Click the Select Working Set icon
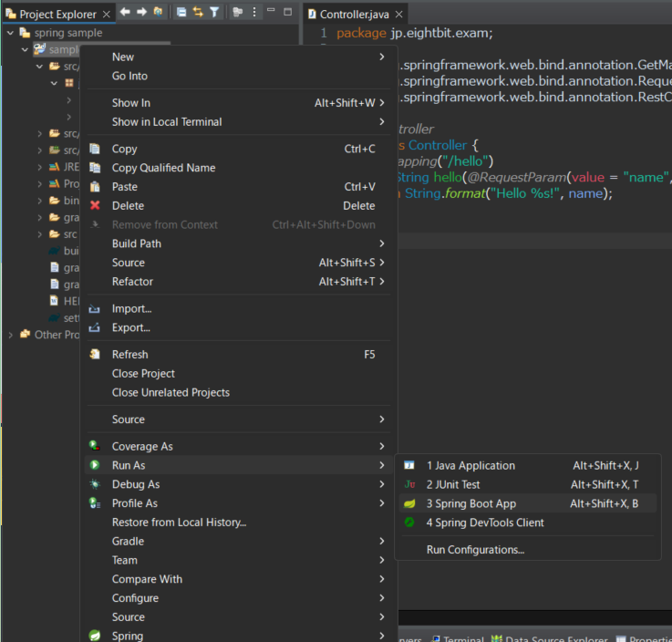Image resolution: width=672 pixels, height=642 pixels. pos(237,13)
